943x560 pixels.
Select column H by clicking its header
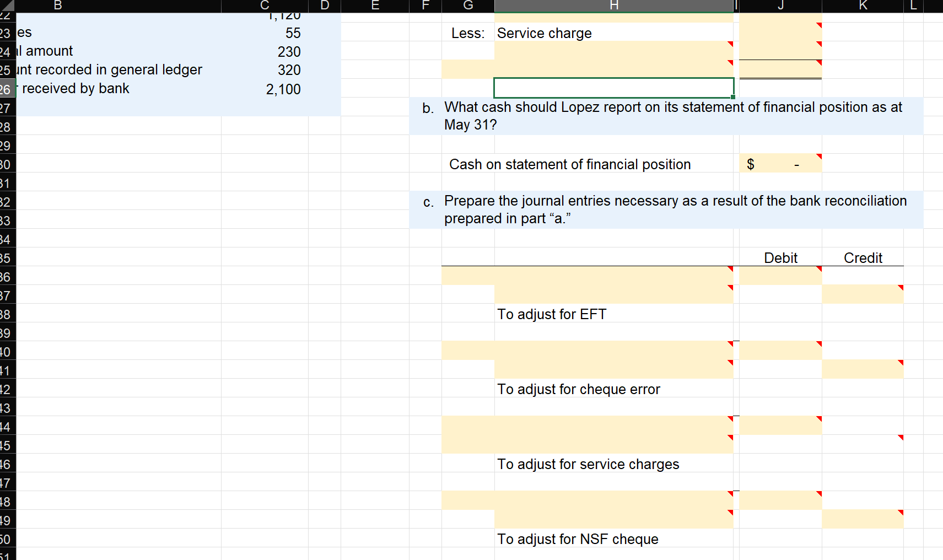pos(613,6)
